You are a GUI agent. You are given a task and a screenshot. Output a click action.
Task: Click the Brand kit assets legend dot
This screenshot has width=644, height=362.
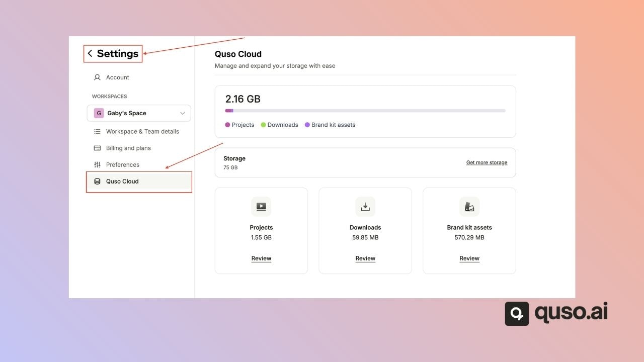pyautogui.click(x=307, y=125)
